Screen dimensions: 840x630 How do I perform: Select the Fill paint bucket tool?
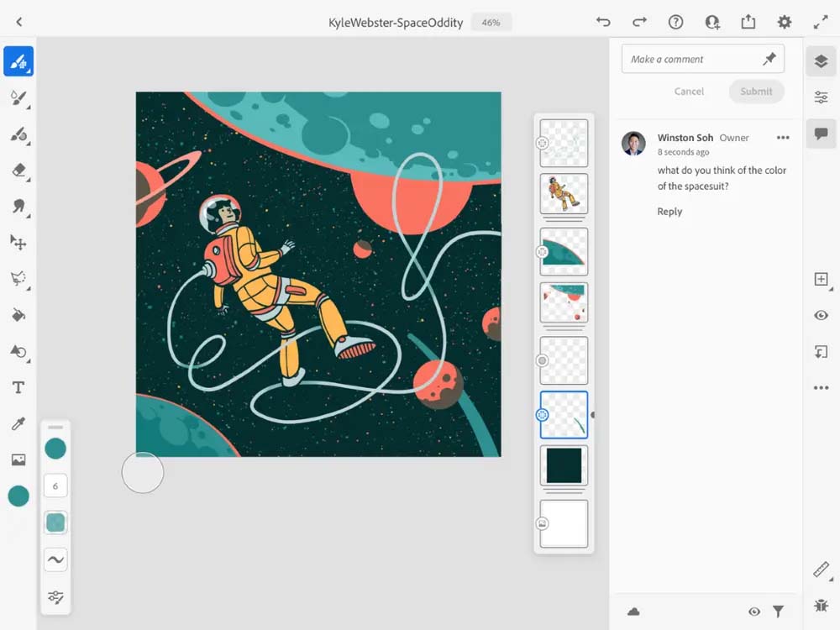click(18, 315)
